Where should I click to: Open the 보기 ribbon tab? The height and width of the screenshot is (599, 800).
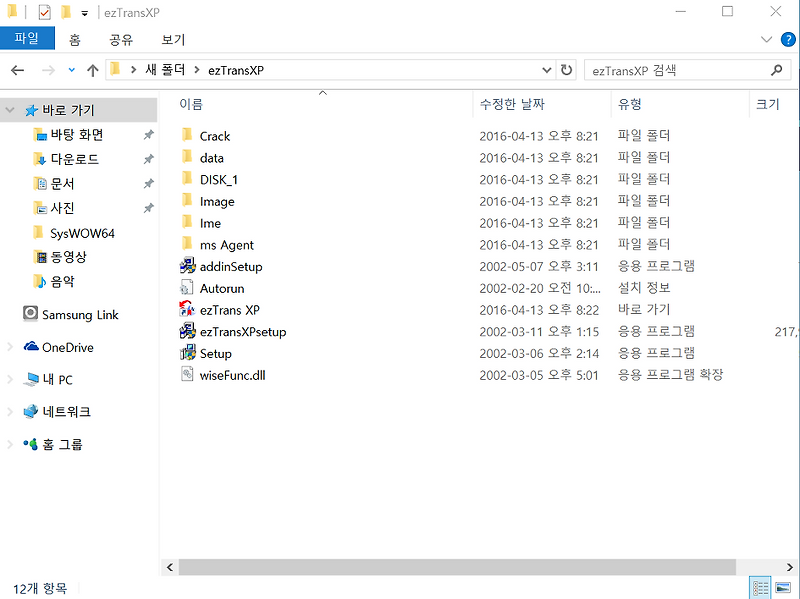click(173, 40)
